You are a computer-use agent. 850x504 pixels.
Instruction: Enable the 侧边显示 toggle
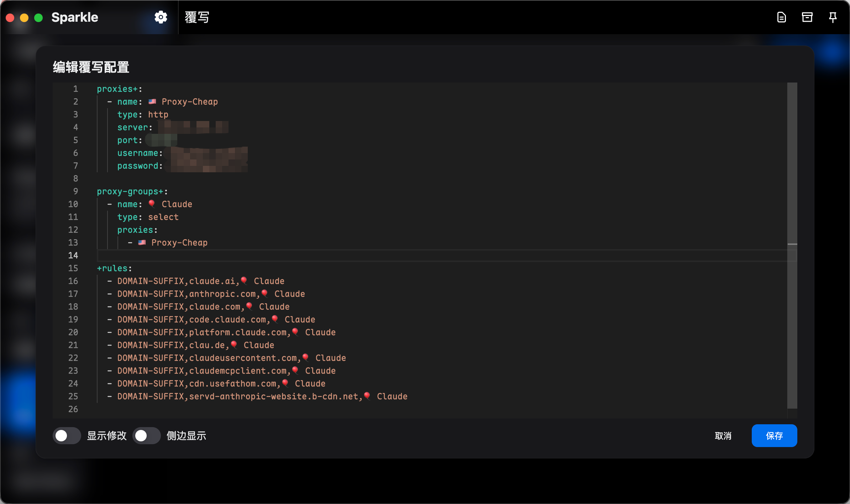(147, 435)
